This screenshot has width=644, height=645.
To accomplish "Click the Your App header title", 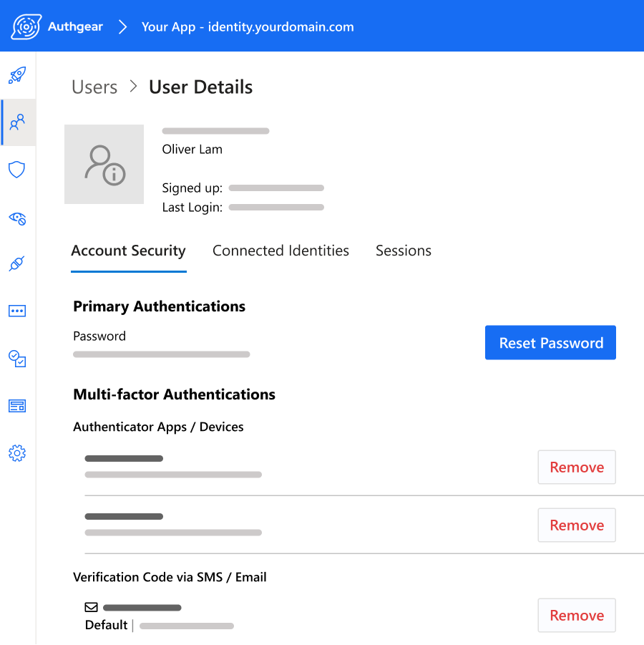I will pos(247,26).
